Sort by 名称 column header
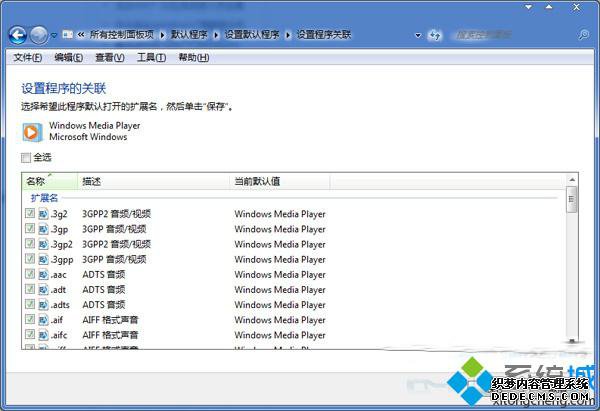The width and height of the screenshot is (600, 411). [x=50, y=181]
